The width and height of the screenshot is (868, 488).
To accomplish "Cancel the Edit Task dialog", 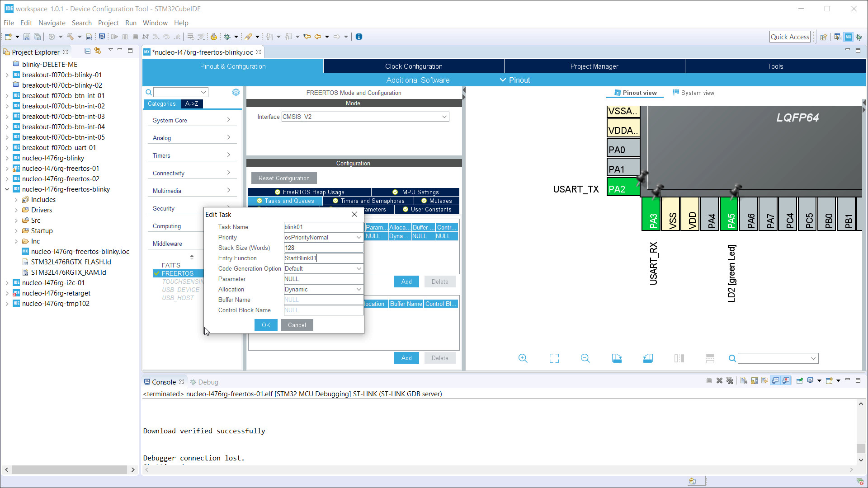I will [297, 325].
